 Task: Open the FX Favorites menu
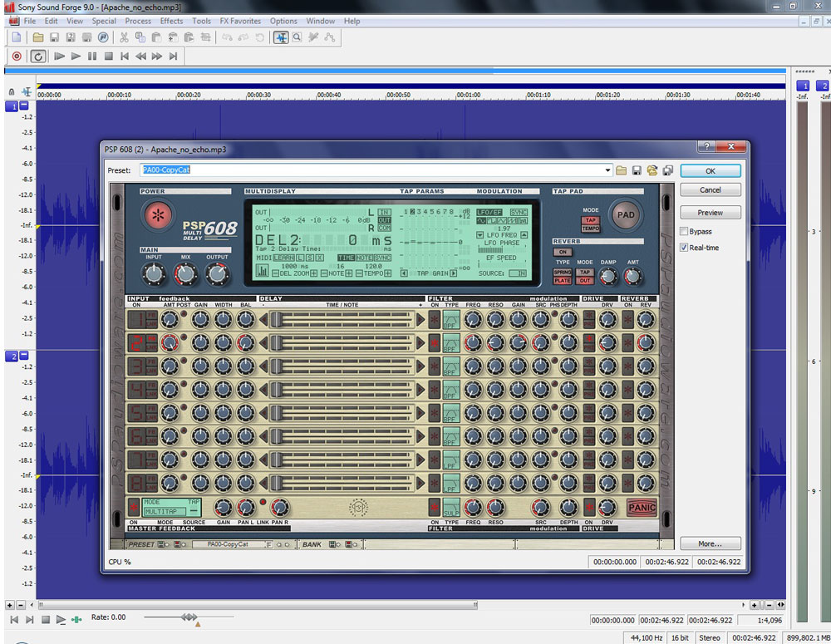(240, 21)
